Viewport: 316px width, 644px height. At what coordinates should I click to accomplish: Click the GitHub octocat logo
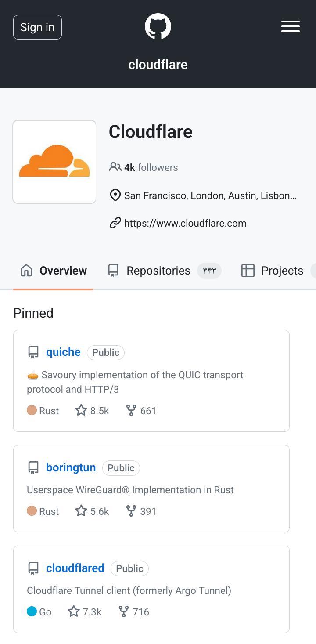pyautogui.click(x=158, y=26)
